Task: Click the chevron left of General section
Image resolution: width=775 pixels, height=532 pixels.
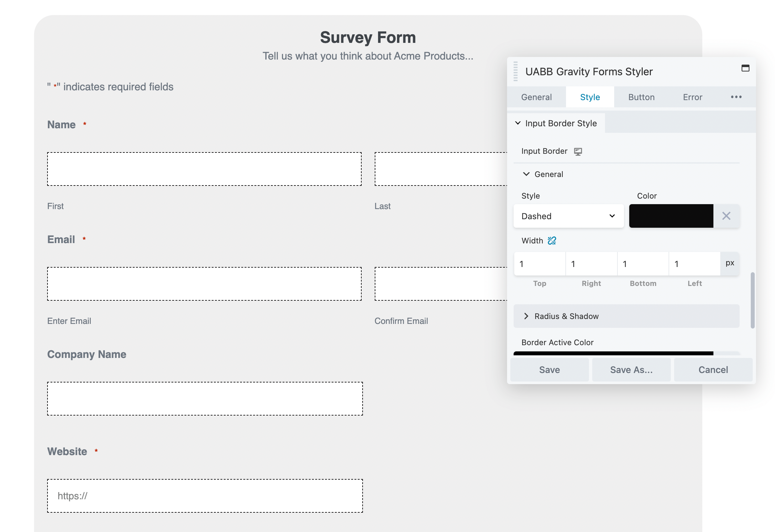Action: (526, 174)
